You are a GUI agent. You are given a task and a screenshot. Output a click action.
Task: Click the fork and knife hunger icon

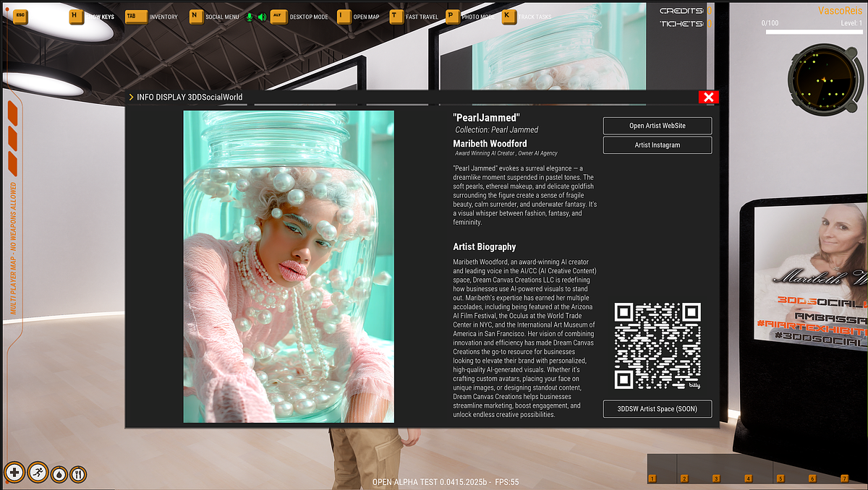(x=79, y=473)
